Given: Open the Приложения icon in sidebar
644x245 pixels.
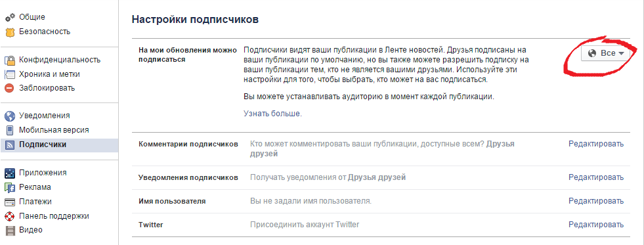Looking at the screenshot, I should click(x=9, y=173).
